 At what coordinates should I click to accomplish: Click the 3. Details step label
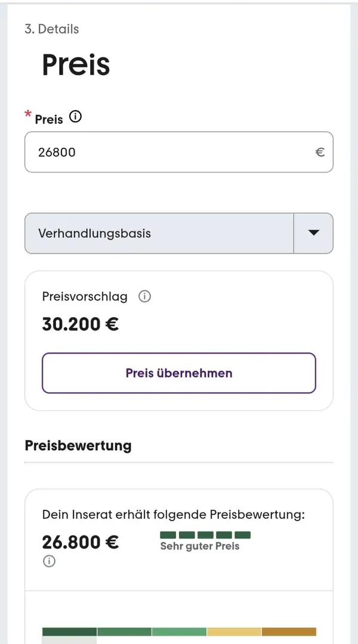click(x=52, y=29)
